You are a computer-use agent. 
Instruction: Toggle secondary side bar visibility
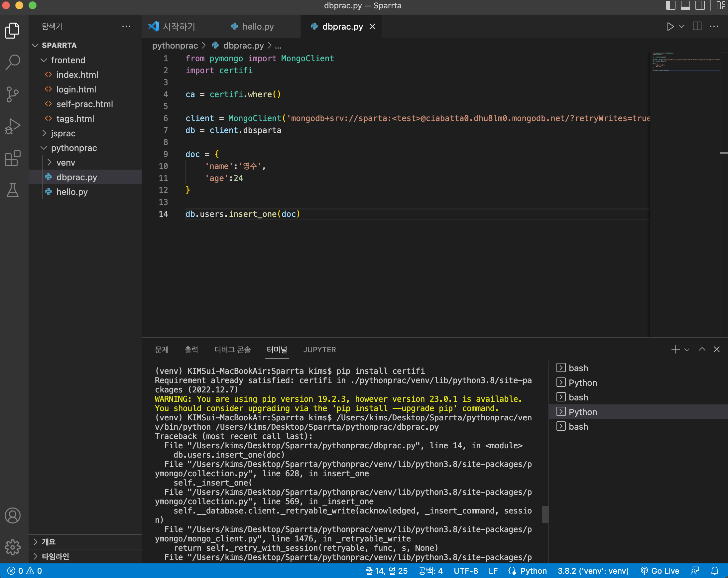click(x=700, y=6)
